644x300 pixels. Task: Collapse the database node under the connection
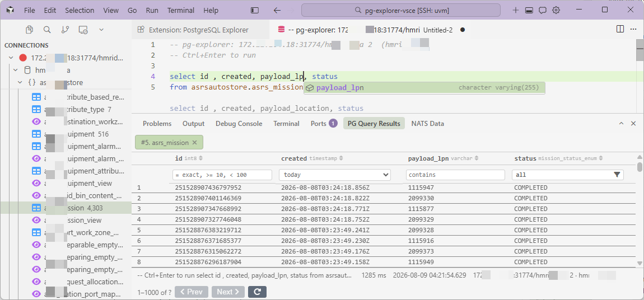click(x=16, y=70)
